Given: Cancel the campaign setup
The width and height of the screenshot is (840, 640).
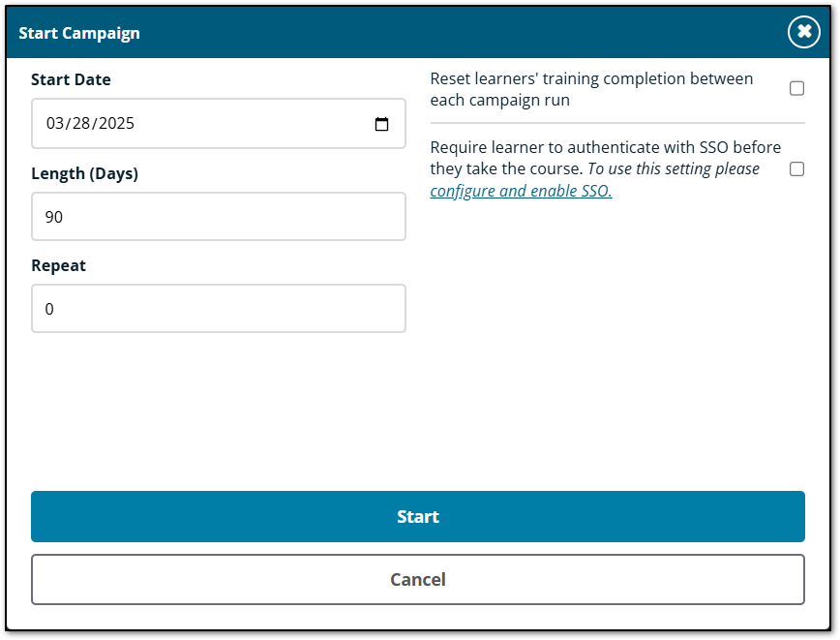Looking at the screenshot, I should tap(417, 579).
